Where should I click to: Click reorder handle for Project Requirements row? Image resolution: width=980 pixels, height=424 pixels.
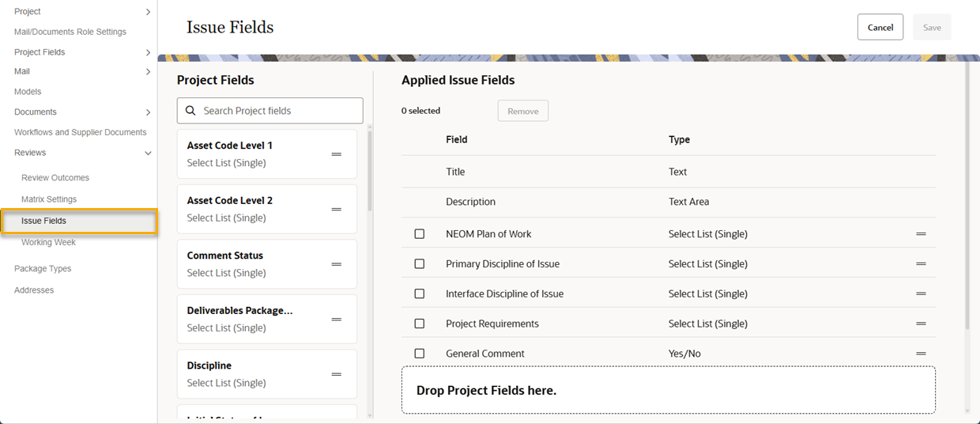click(921, 324)
